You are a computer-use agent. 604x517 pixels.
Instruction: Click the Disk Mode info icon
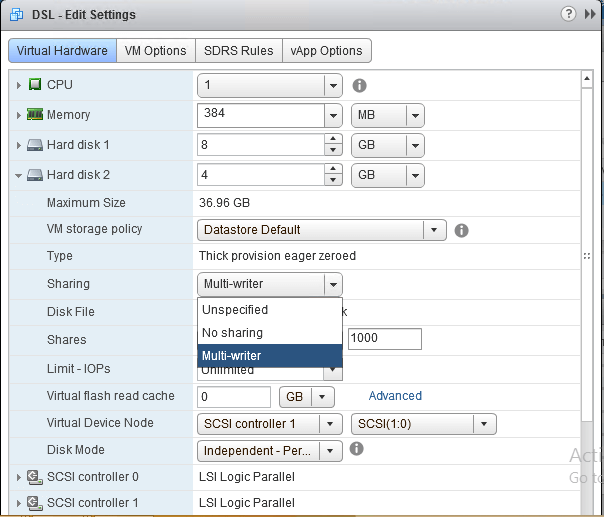coord(356,449)
